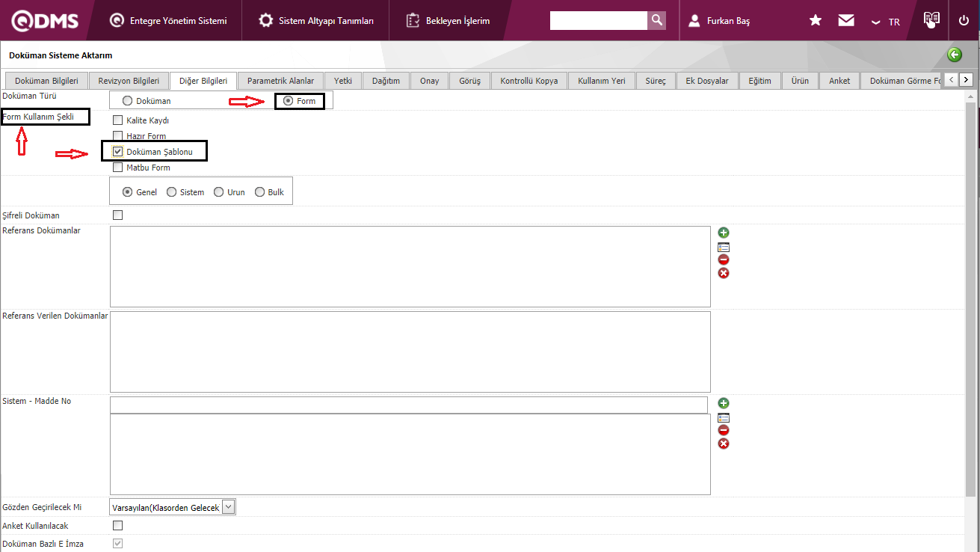Open the help book icon

click(931, 19)
